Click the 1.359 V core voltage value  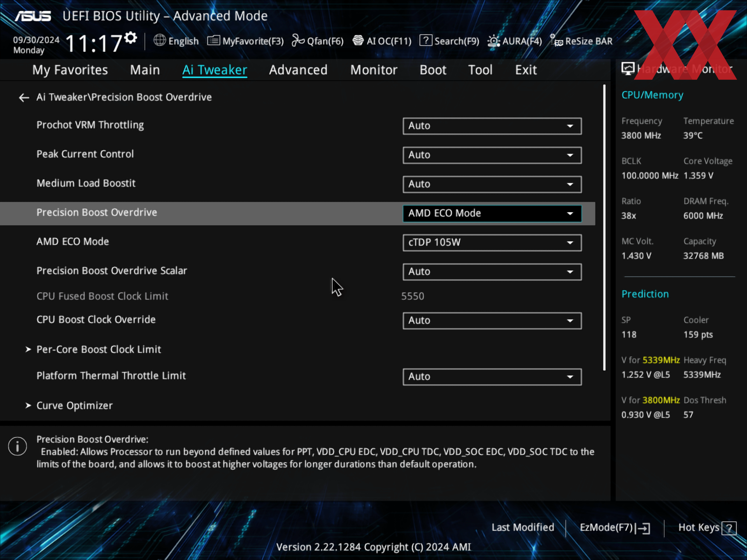tap(698, 176)
